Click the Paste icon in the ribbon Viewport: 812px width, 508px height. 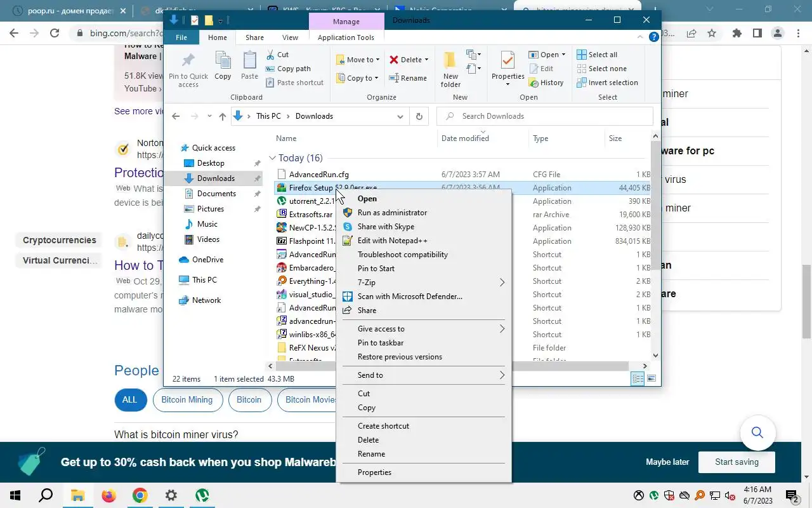pyautogui.click(x=249, y=61)
